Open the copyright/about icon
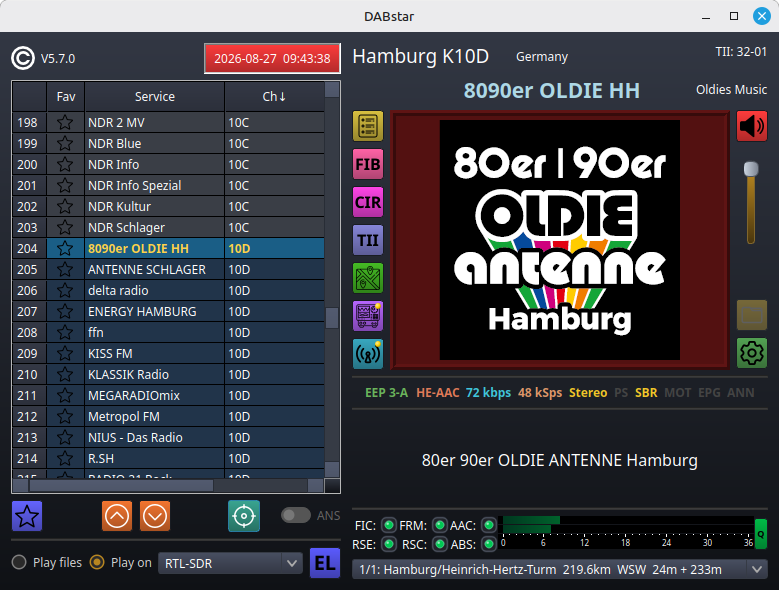The height and width of the screenshot is (590, 779). tap(23, 58)
